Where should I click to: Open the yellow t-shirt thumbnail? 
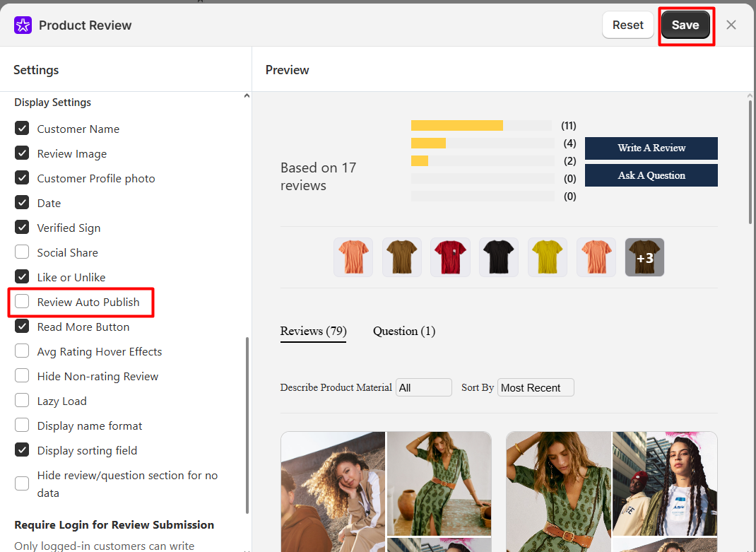point(548,257)
